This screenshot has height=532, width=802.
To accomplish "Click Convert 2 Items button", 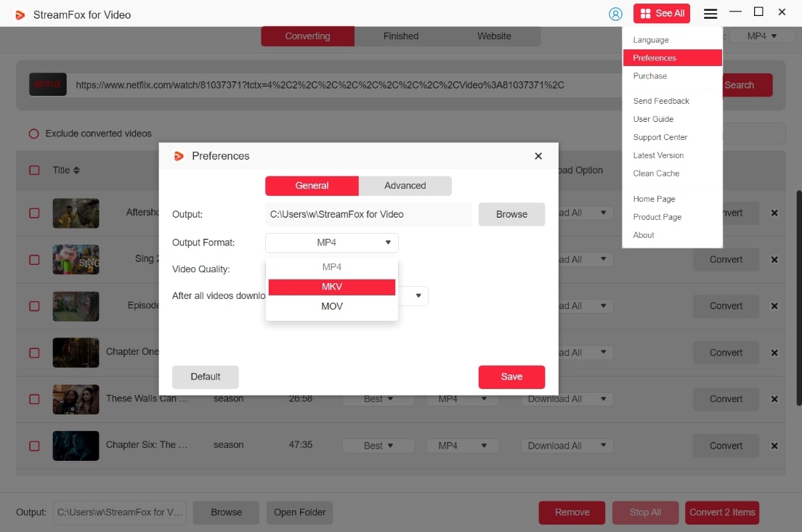I will (x=721, y=512).
